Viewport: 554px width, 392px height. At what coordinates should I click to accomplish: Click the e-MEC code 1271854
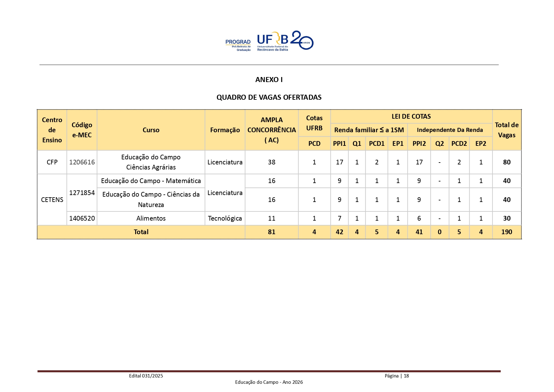click(82, 193)
